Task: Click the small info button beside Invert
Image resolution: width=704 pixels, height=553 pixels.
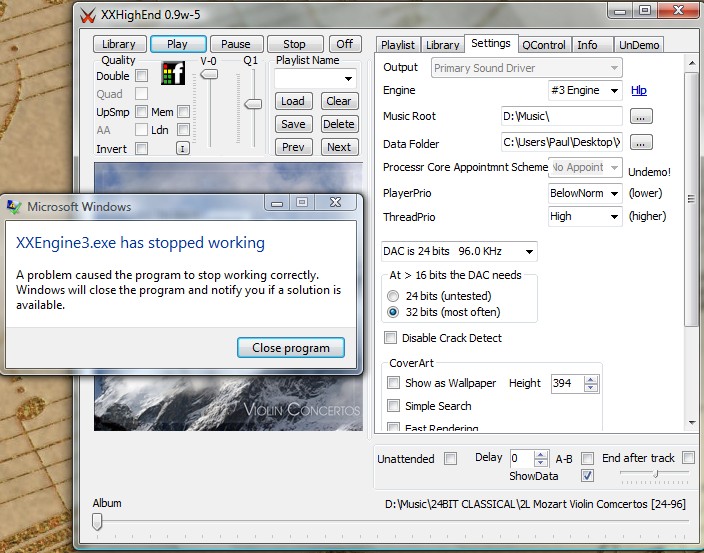Action: click(x=183, y=149)
